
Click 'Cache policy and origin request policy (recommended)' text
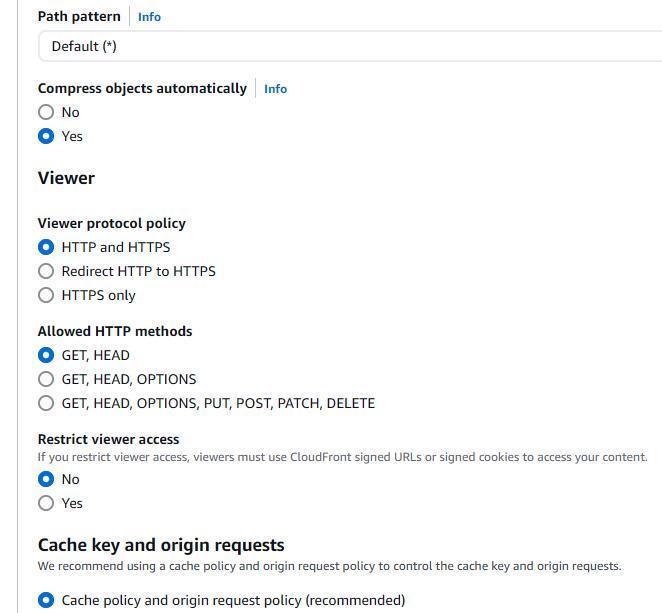coord(233,601)
